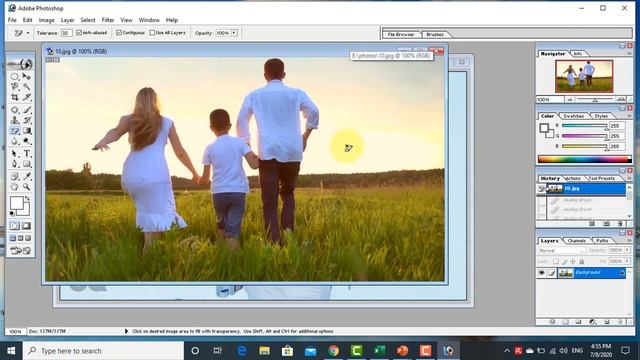Image resolution: width=640 pixels, height=360 pixels.
Task: Select the Lasso tool
Action: coord(15,87)
